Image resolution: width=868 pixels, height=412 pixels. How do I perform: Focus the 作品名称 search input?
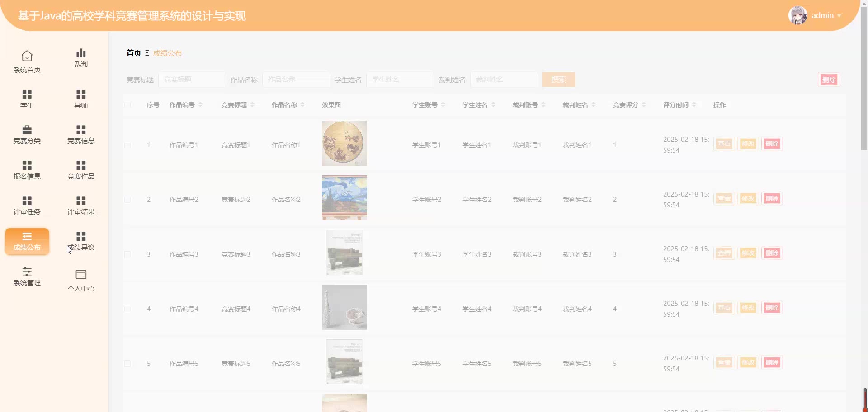296,80
